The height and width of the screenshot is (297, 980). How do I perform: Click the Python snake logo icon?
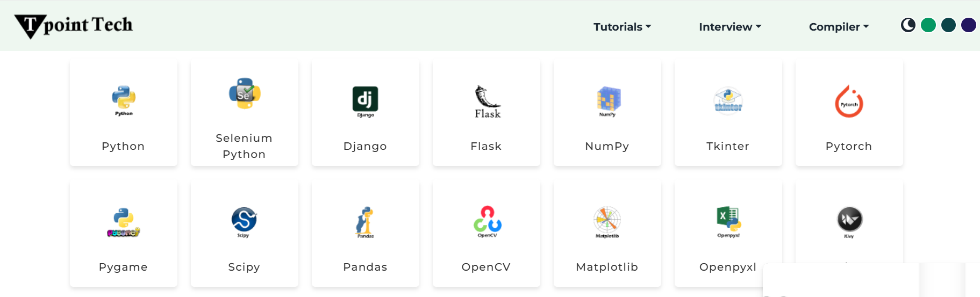point(124,100)
